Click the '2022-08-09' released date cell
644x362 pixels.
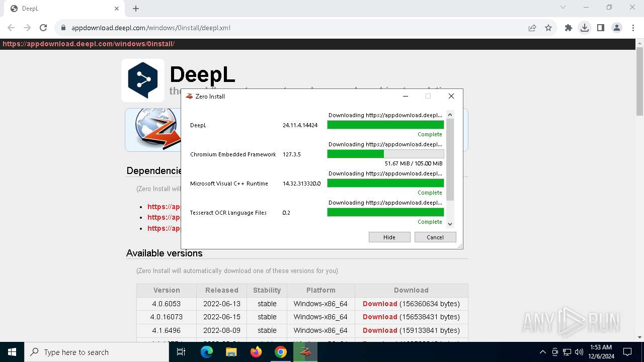pos(222,330)
